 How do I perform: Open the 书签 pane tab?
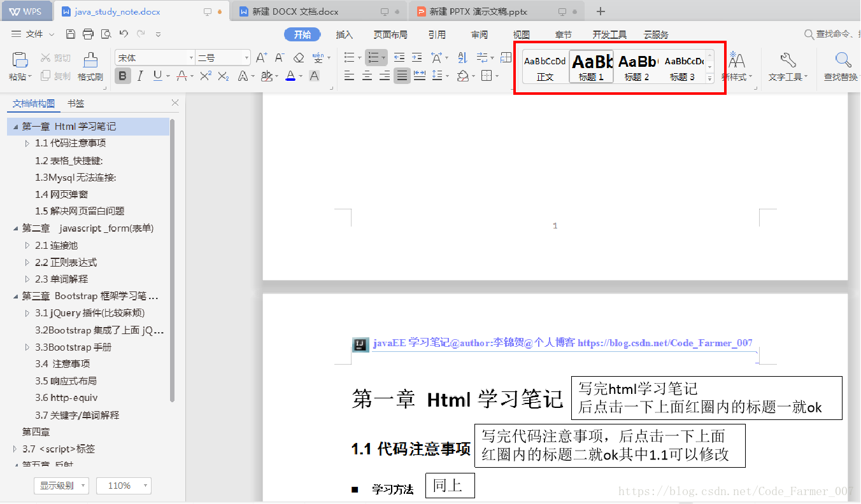75,103
